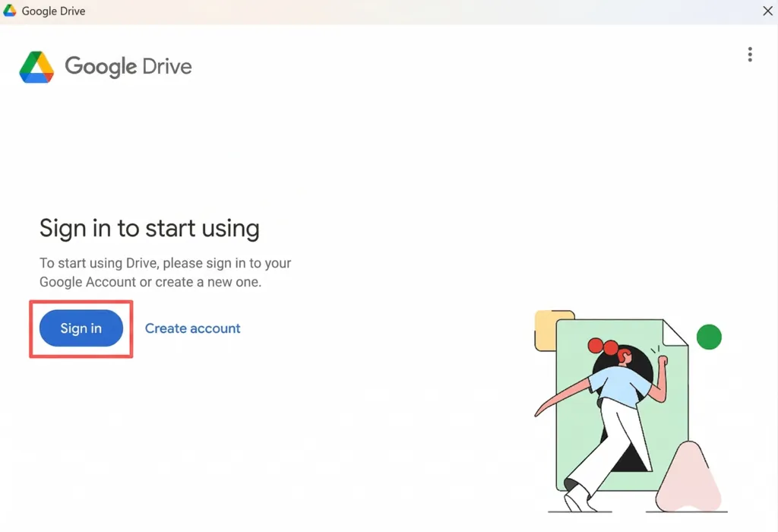Close the Google Drive window
Viewport: 778px width, 532px height.
tap(767, 11)
